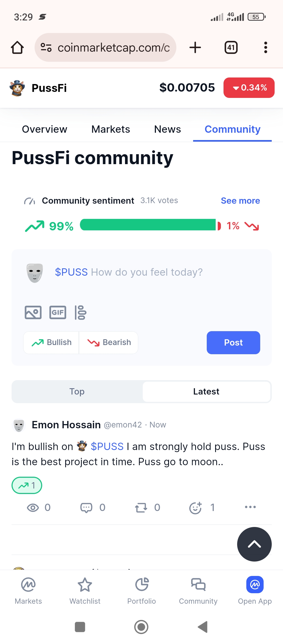Toggle Bearish sentiment for post
Viewport: 283px width, 644px height.
109,342
